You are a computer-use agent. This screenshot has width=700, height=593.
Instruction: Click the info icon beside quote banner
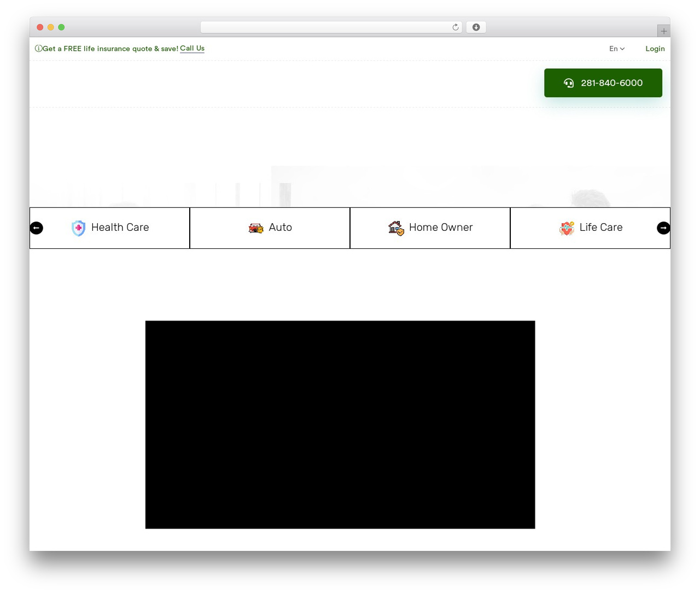tap(38, 49)
